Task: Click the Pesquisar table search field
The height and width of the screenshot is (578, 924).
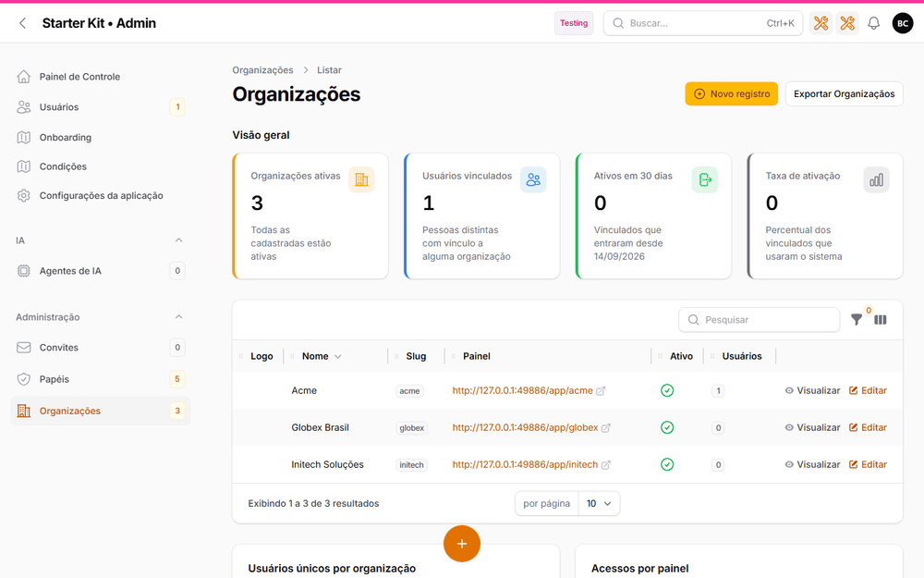Action: pos(759,320)
